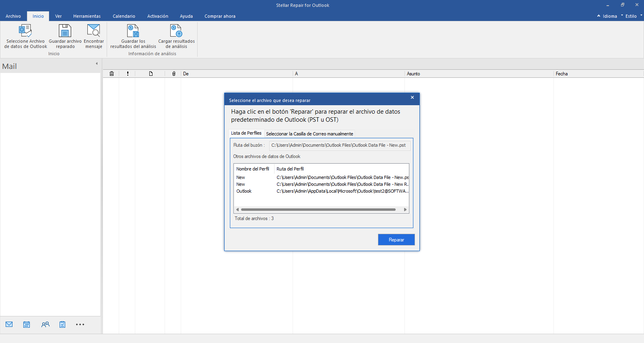
Task: Open Calendar view icon in bottom bar
Action: pyautogui.click(x=27, y=324)
